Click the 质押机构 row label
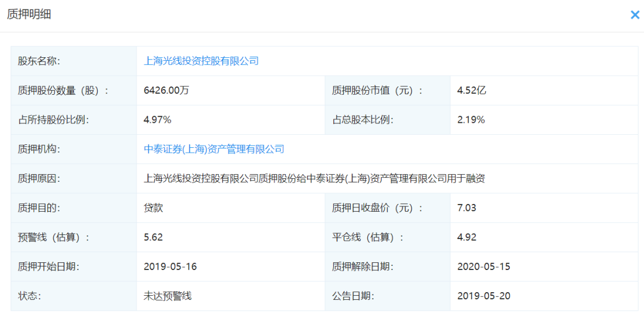Viewport: 644px width, 316px height. [x=39, y=149]
